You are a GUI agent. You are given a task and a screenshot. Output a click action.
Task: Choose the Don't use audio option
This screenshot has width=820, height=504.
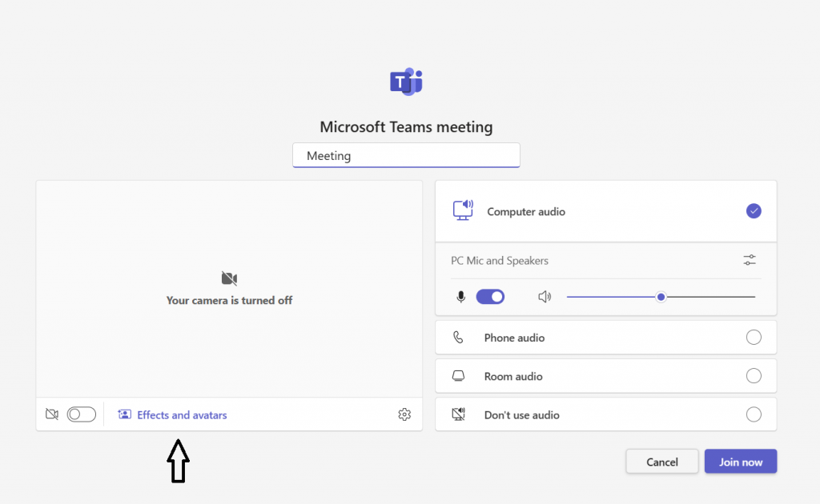(754, 414)
